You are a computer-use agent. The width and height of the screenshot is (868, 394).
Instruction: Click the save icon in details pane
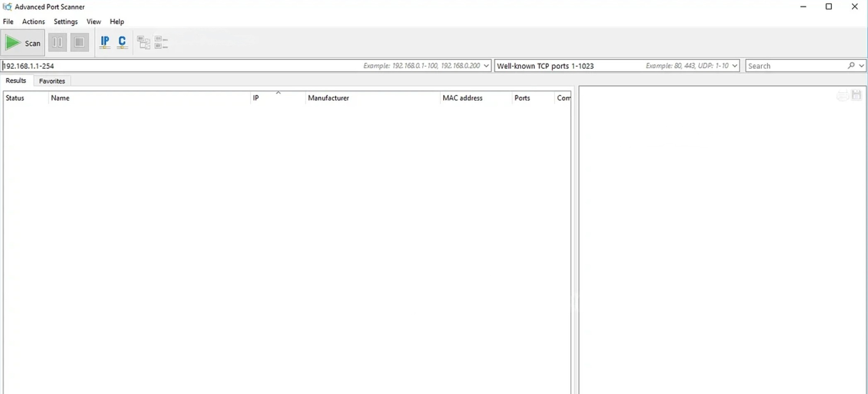(857, 95)
